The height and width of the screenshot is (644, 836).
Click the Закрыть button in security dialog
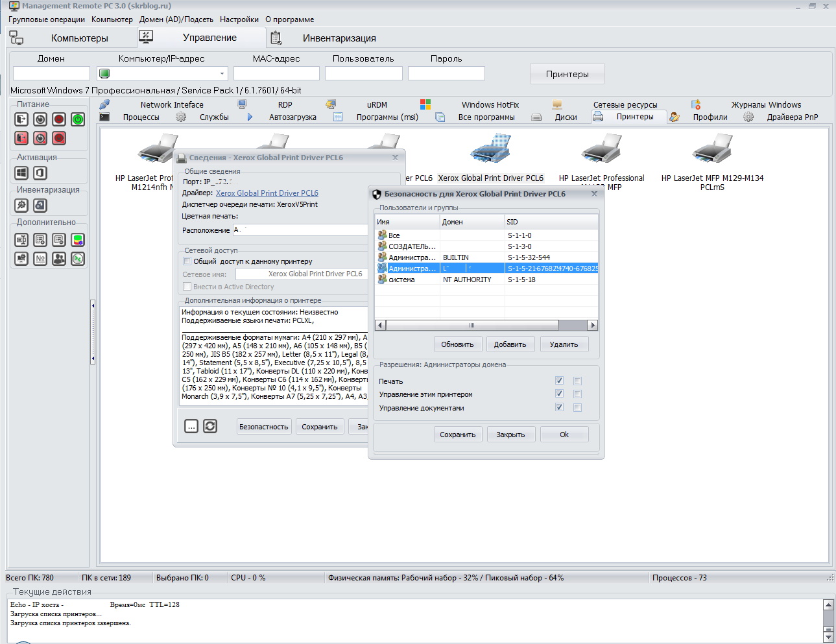coord(510,435)
